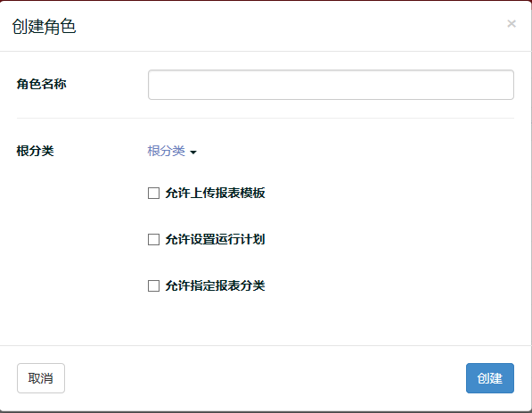
Task: Click the bold black 根分类 row label
Action: point(35,151)
